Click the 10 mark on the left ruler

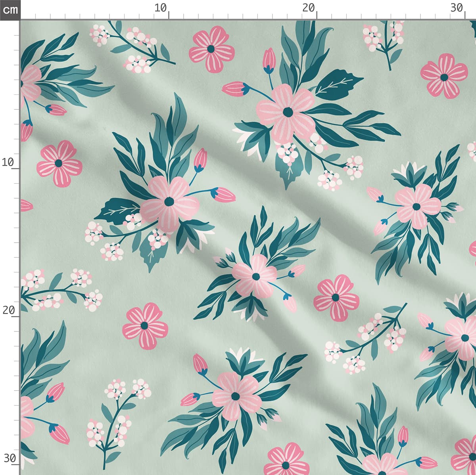[x=8, y=162]
